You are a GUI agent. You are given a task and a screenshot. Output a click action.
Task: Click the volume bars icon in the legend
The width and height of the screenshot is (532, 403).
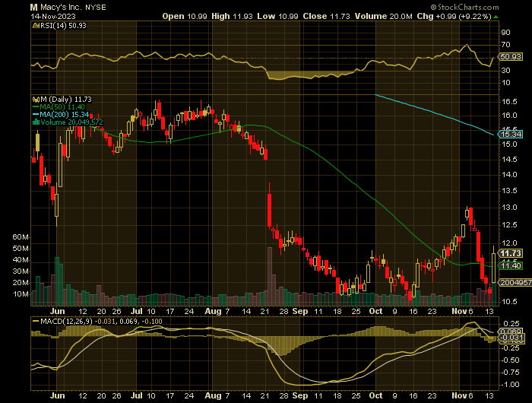pyautogui.click(x=36, y=122)
